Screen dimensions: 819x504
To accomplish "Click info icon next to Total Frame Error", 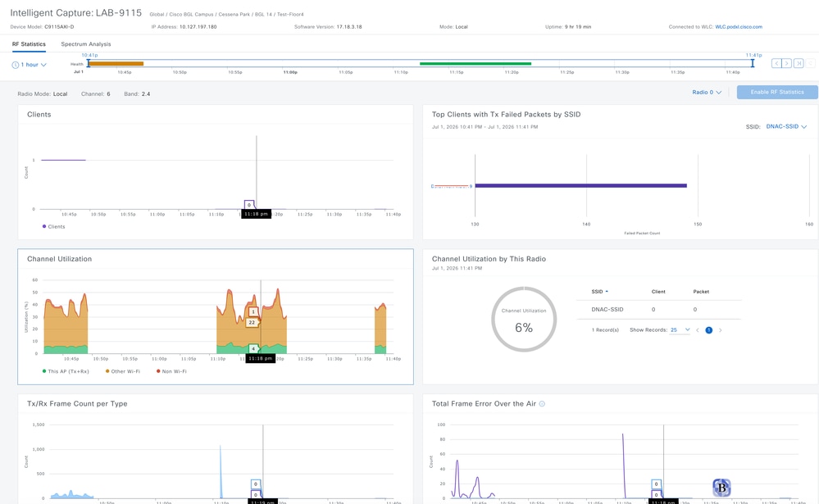I will [542, 404].
